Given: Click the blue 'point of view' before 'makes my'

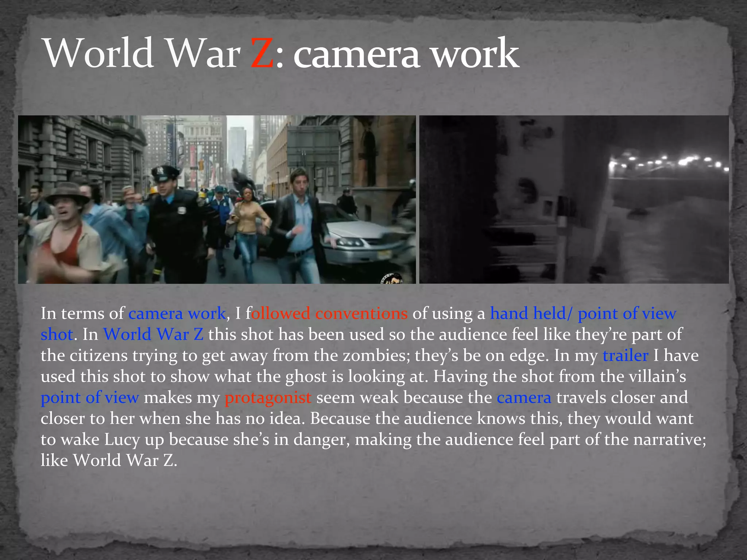Looking at the screenshot, I should (x=90, y=398).
